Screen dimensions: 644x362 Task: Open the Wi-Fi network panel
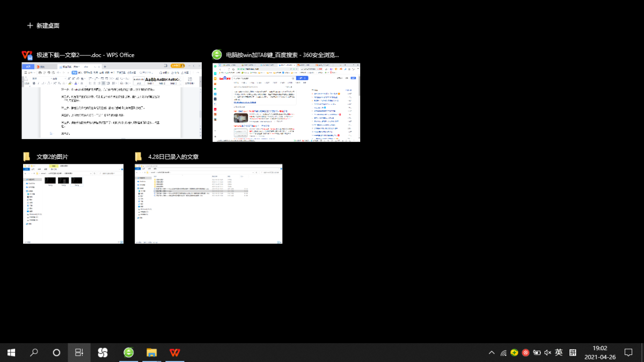point(503,353)
